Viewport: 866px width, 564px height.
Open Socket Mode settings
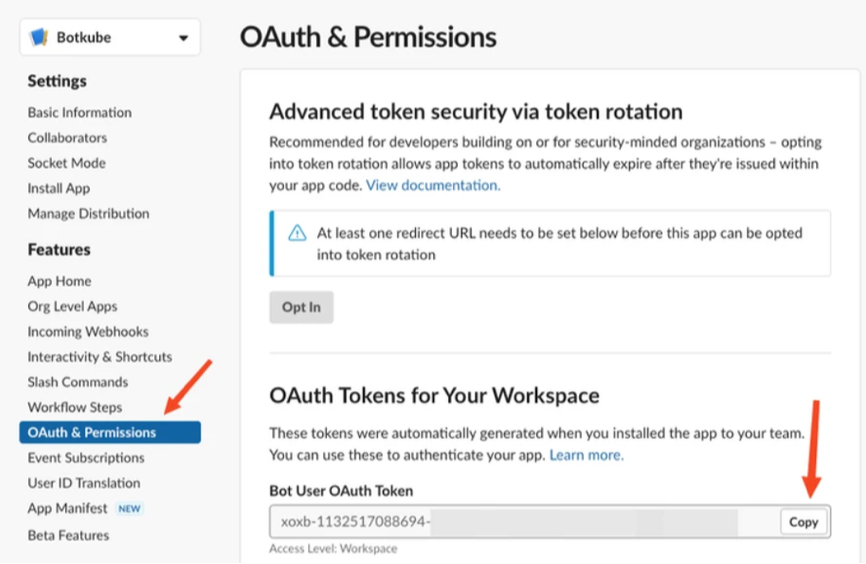click(x=66, y=163)
